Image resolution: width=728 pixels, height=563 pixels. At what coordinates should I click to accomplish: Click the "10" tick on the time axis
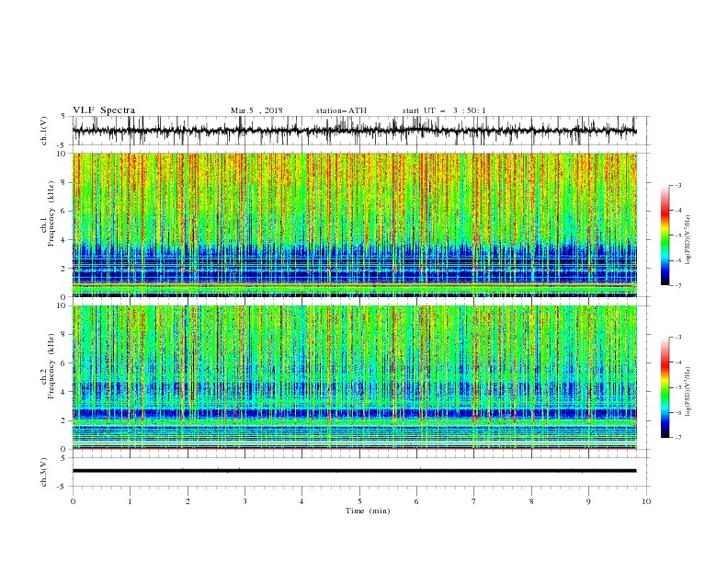[646, 501]
